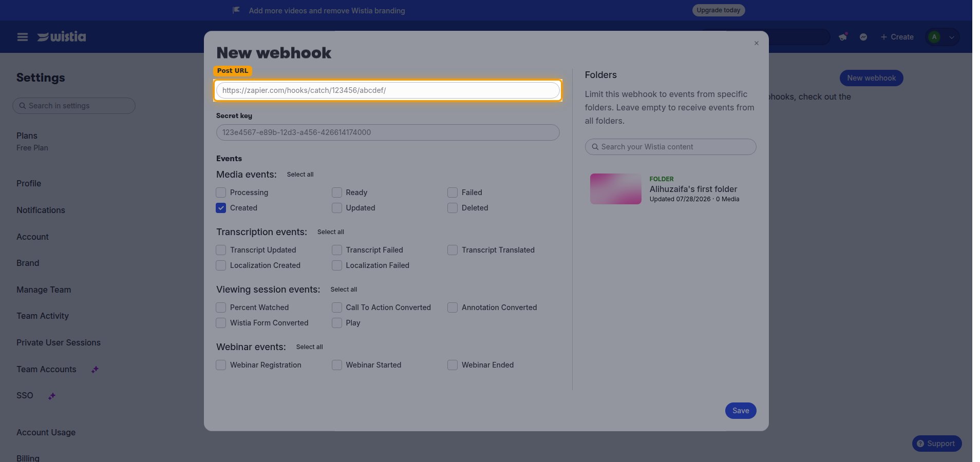The height and width of the screenshot is (462, 980).
Task: Check Webinar Registration event
Action: pyautogui.click(x=221, y=365)
